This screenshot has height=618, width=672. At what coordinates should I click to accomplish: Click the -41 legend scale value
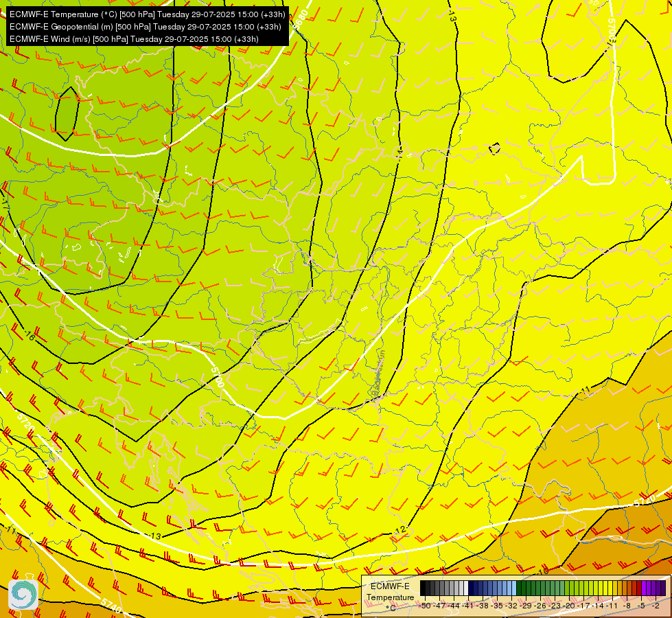467,606
